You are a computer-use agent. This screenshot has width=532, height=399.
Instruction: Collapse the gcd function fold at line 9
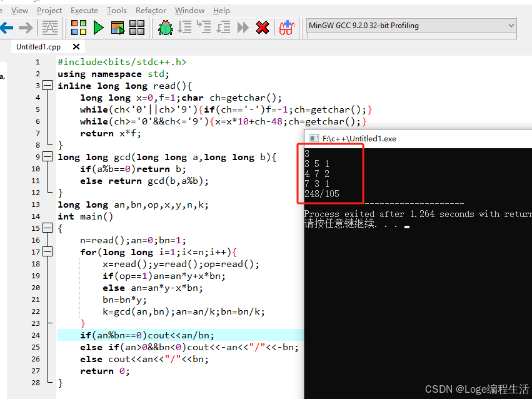pyautogui.click(x=48, y=157)
